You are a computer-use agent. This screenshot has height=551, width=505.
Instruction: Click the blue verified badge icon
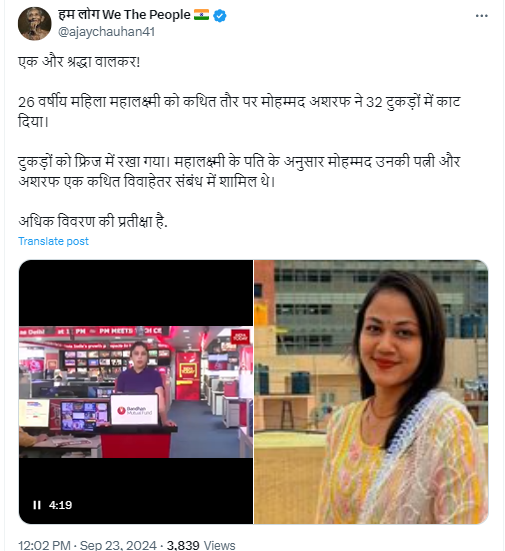(x=220, y=15)
